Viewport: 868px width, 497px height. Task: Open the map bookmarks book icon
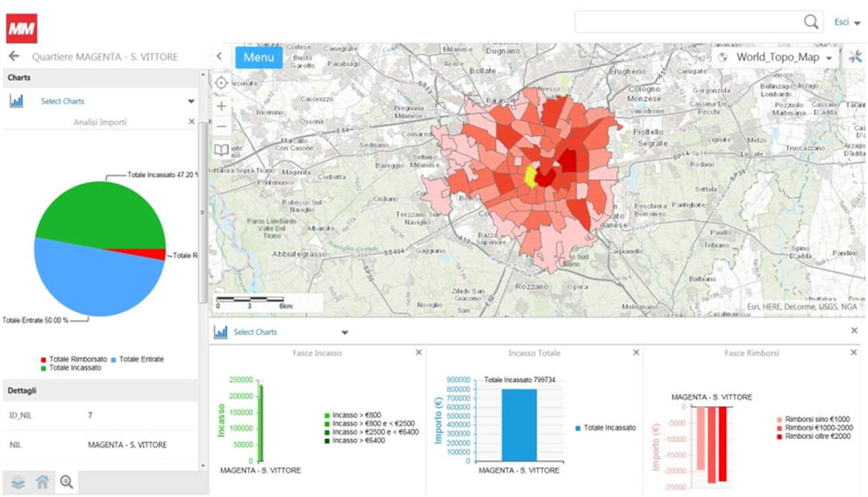click(x=221, y=149)
